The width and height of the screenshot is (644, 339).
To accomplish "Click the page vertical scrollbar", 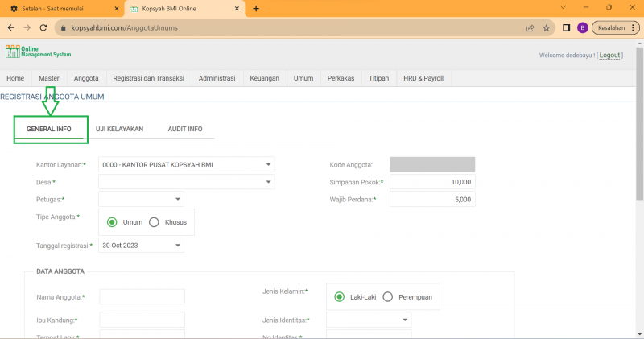I will point(640,123).
